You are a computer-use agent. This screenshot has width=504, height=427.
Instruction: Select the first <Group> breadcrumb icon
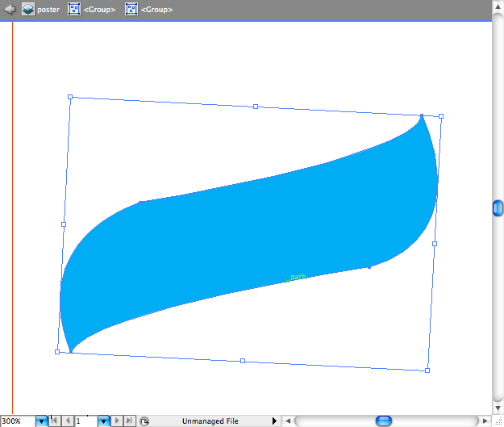click(74, 10)
